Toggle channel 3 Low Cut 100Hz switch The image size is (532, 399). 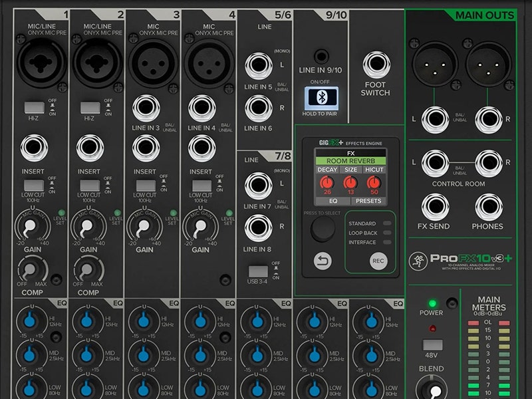146,186
